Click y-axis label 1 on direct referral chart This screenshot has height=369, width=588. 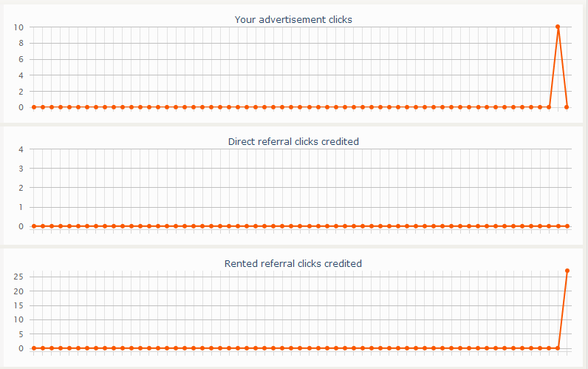(21, 207)
